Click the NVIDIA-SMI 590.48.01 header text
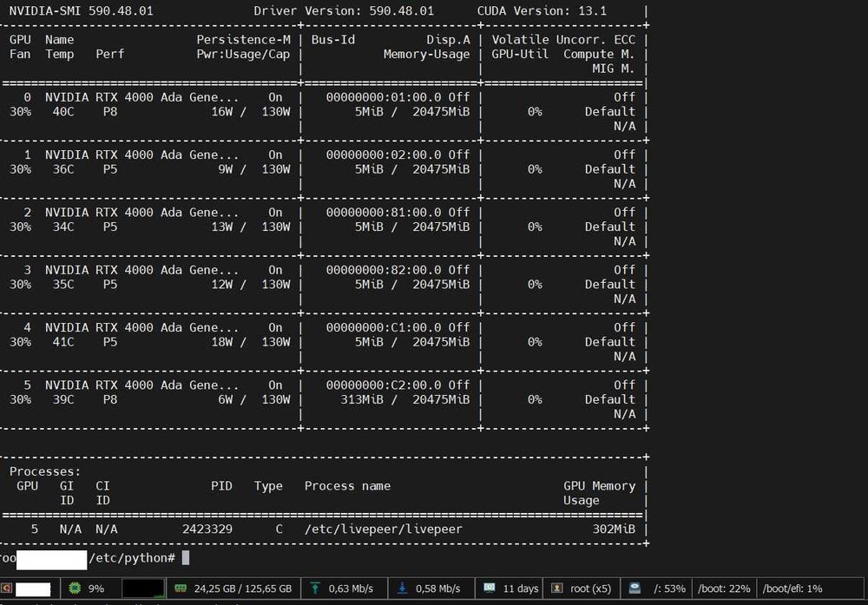 81,11
